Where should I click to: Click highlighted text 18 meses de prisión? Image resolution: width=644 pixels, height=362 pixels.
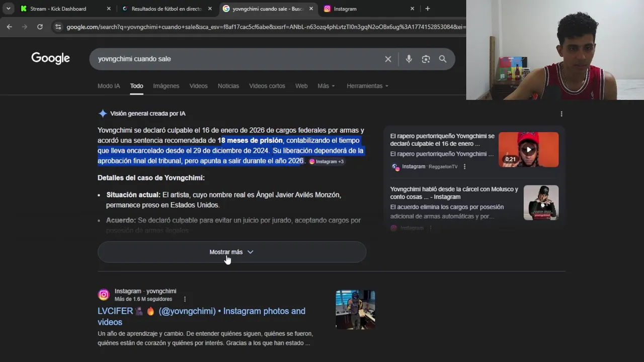[x=250, y=140]
